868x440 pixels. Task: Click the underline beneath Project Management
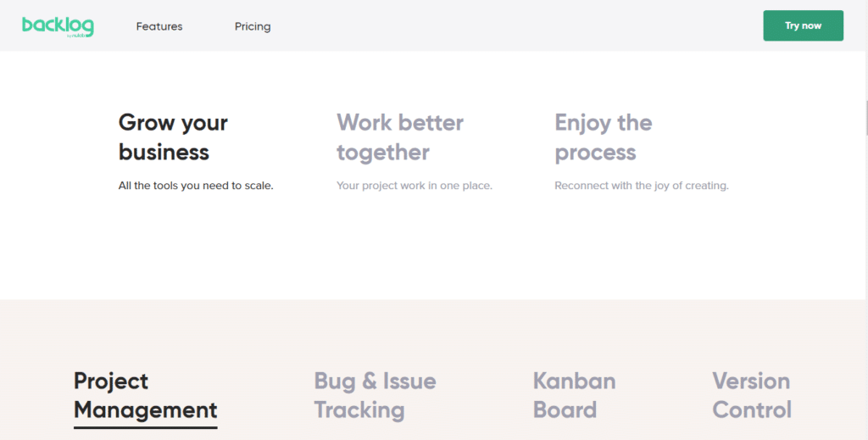coord(146,427)
